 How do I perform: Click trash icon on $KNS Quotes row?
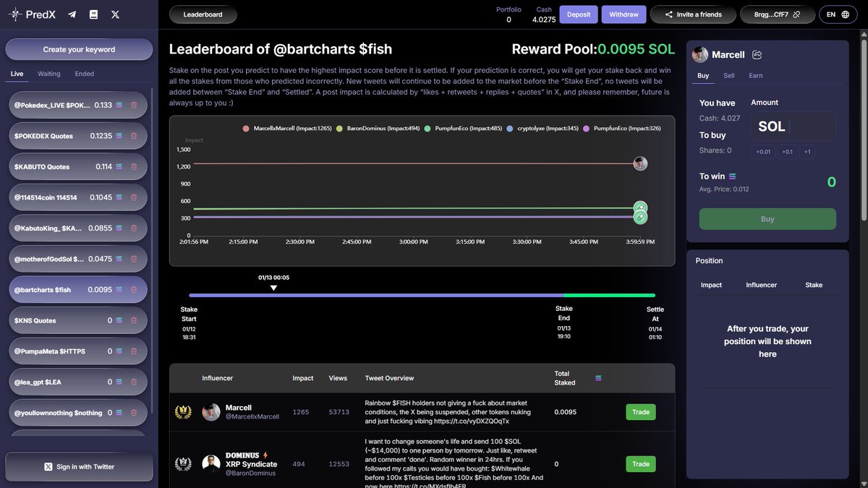pyautogui.click(x=134, y=320)
